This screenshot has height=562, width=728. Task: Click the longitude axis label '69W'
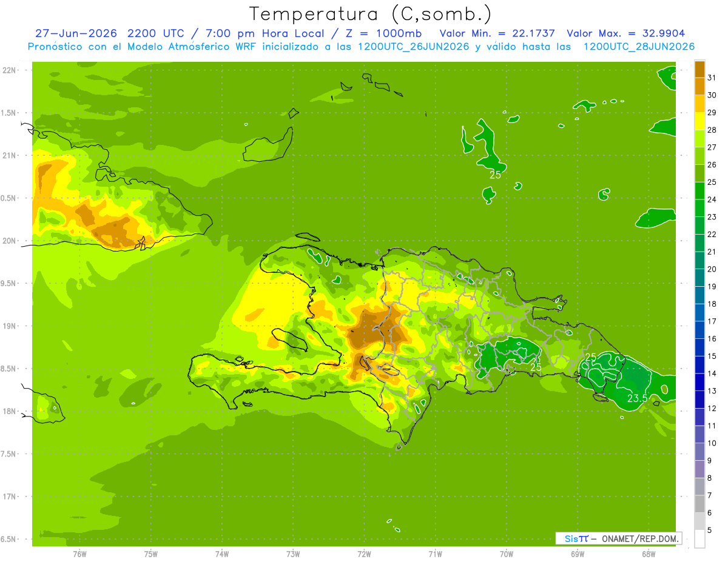coord(577,554)
